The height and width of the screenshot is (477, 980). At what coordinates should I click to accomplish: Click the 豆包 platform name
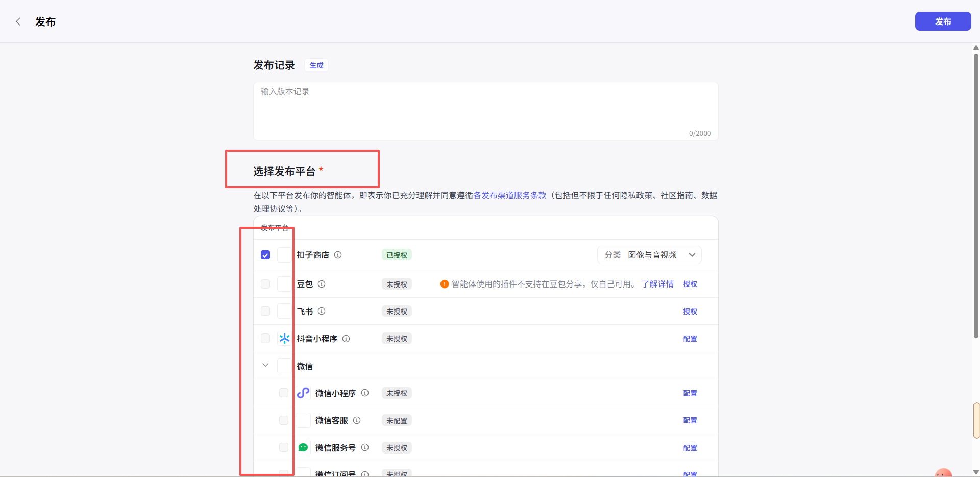click(x=305, y=284)
